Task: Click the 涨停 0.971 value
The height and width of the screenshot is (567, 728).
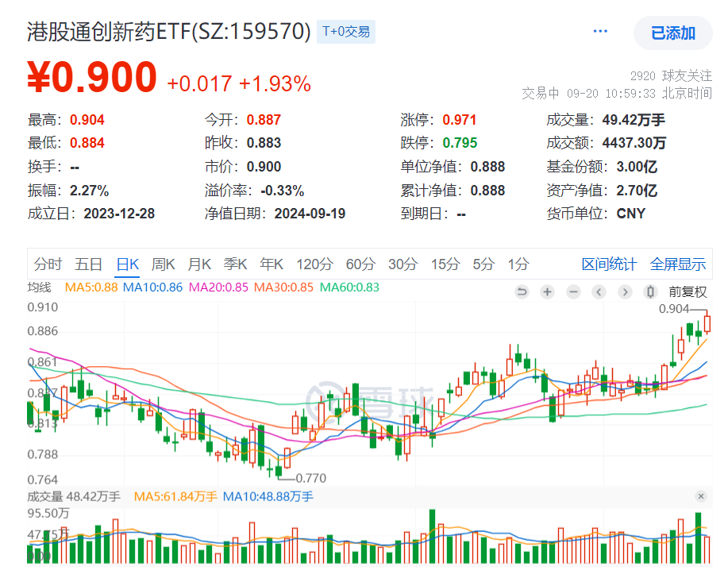Action: [459, 120]
